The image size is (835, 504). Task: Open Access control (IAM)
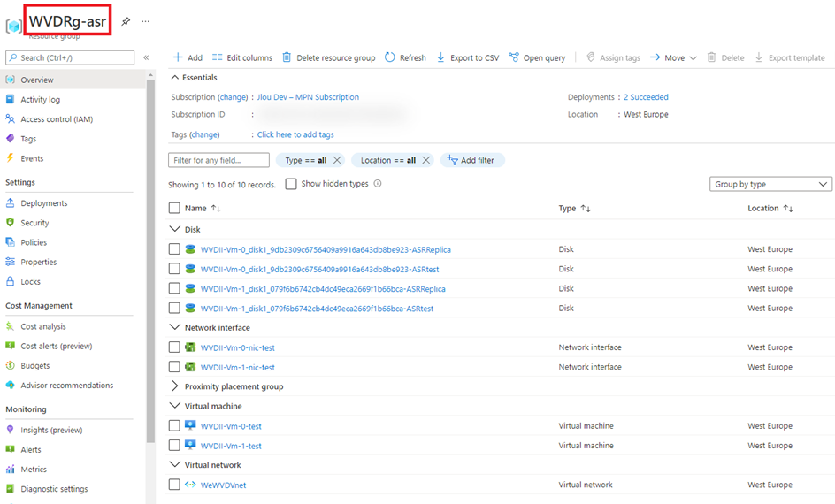point(57,119)
